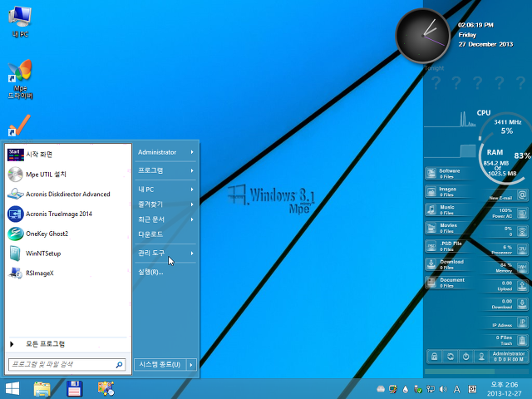The height and width of the screenshot is (399, 532).
Task: Click the refresh icon in the sidebar widget
Action: pos(451,357)
